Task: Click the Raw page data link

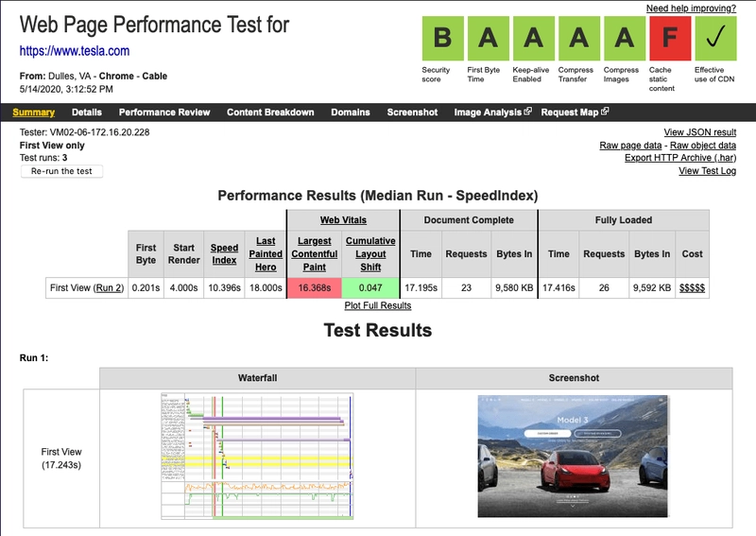Action: (x=630, y=146)
